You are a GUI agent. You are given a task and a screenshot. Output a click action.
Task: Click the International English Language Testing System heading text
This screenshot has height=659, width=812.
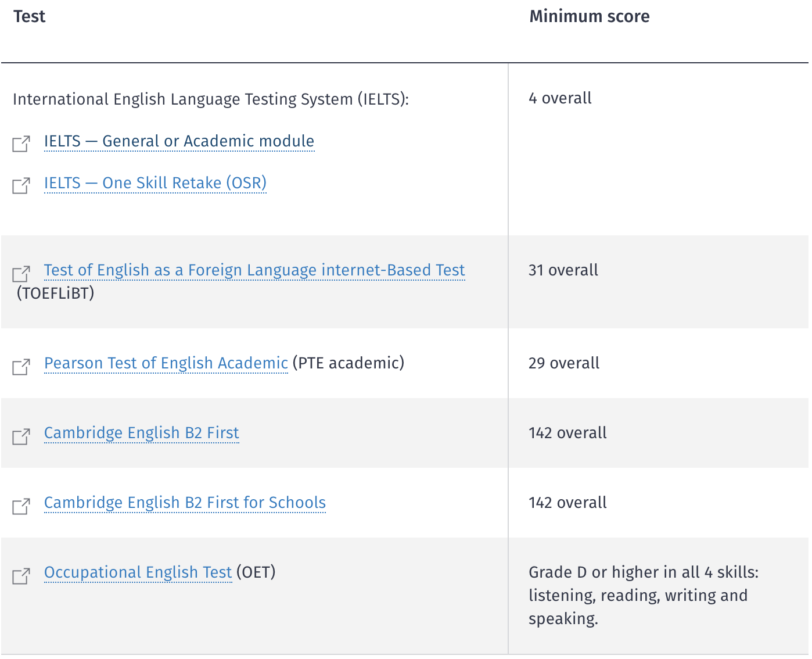[x=210, y=99]
